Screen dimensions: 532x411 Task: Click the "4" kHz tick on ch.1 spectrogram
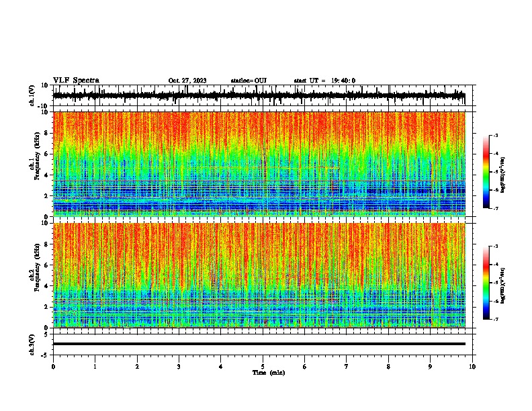tap(47, 175)
